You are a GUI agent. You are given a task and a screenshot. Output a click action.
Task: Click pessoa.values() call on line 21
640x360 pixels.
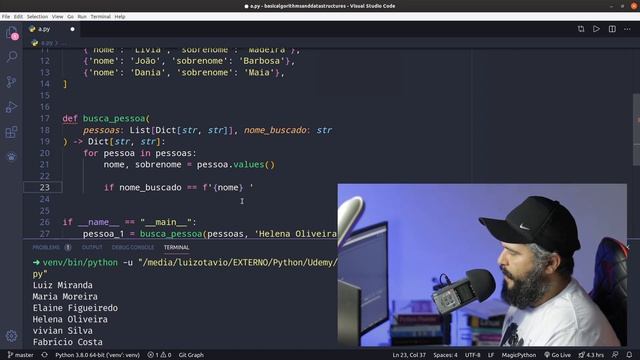(x=236, y=164)
